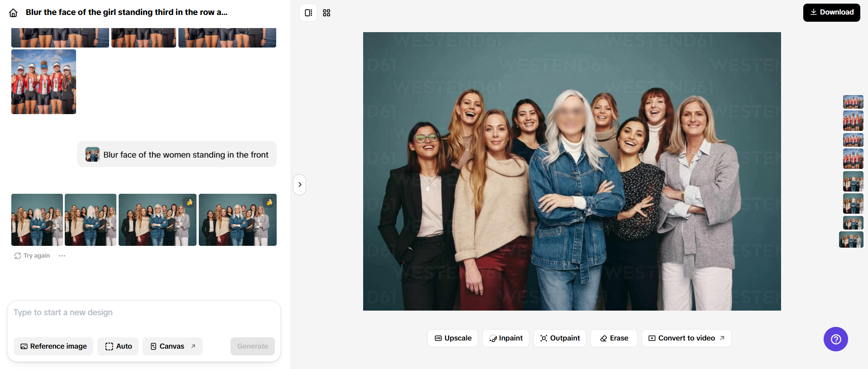
Task: Click Try again to regenerate
Action: point(32,256)
